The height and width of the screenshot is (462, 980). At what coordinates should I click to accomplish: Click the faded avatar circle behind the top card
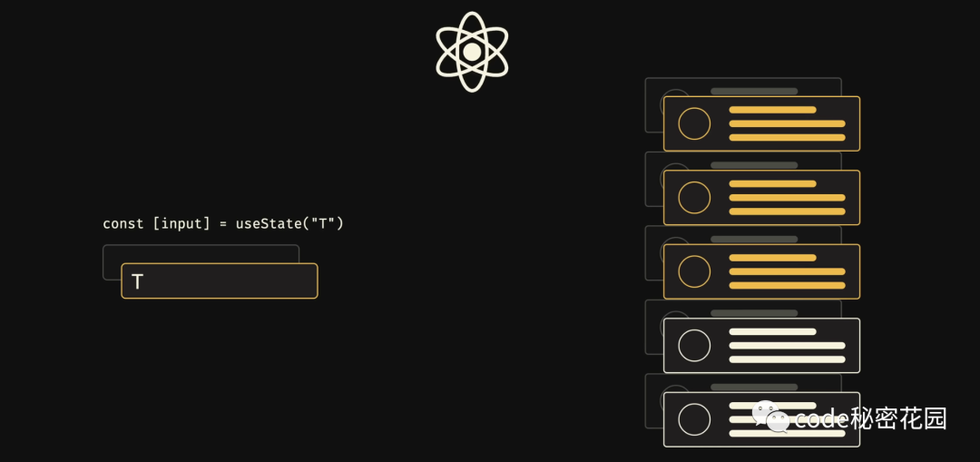click(671, 93)
